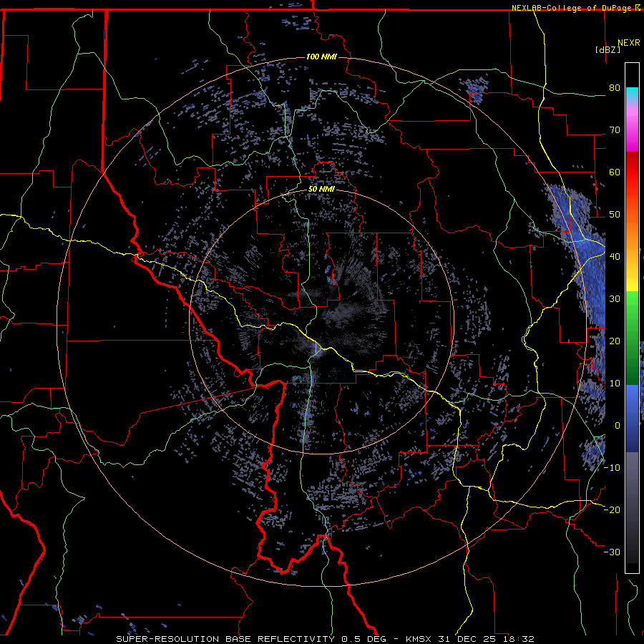Click the 10 value on the dBZ scale
This screenshot has height=644, width=644.
(x=615, y=384)
